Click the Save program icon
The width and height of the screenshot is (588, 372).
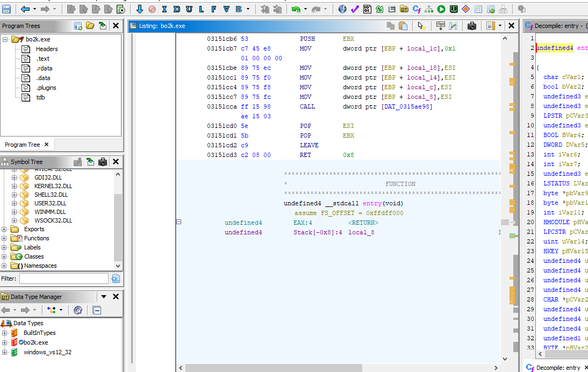pyautogui.click(x=7, y=9)
